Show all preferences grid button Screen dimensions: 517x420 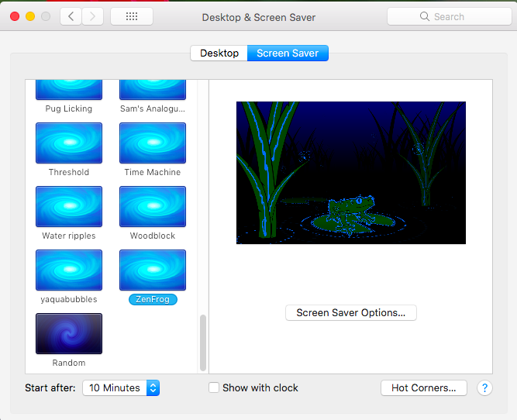(132, 16)
